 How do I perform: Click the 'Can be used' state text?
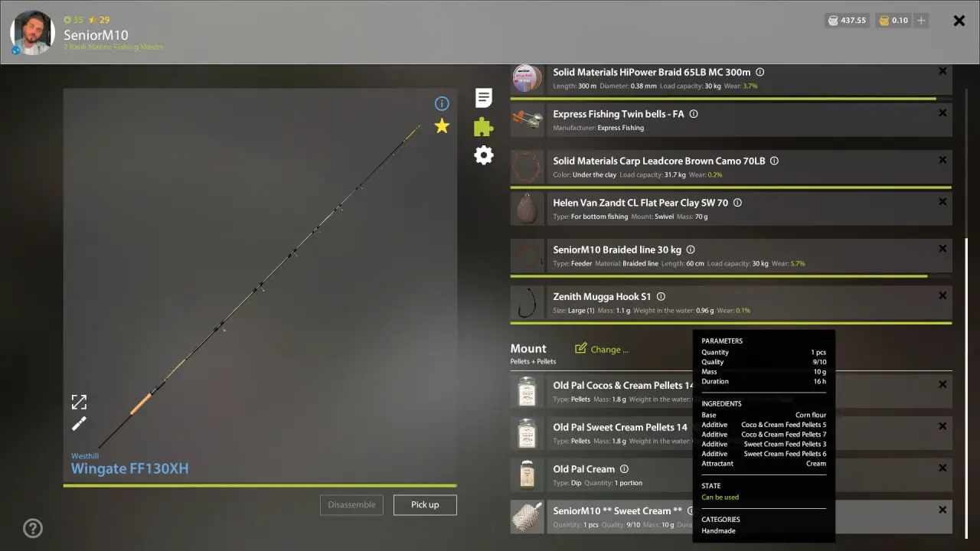point(720,497)
